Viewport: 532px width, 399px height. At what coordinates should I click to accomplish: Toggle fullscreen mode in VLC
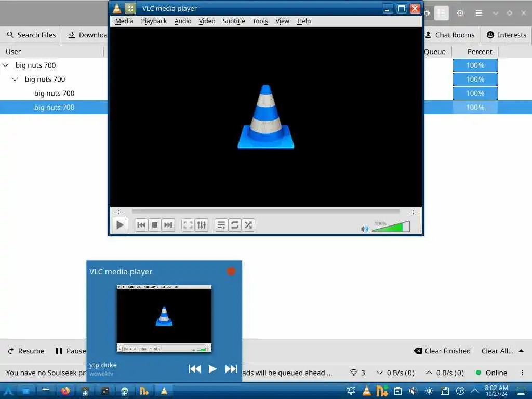coord(188,225)
